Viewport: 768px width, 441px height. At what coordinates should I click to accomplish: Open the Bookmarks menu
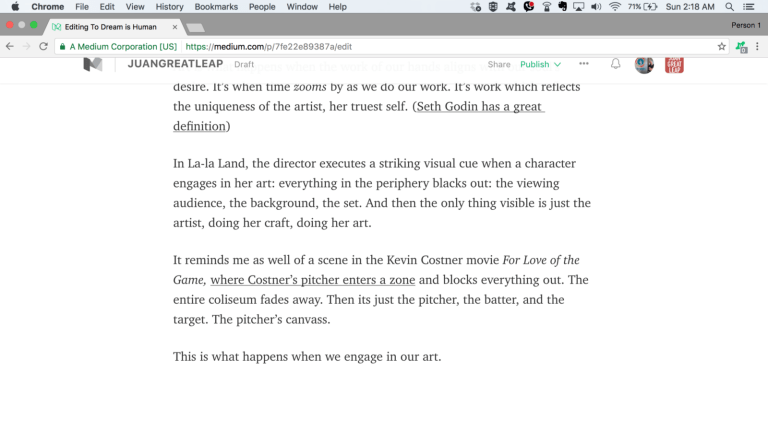(x=215, y=7)
